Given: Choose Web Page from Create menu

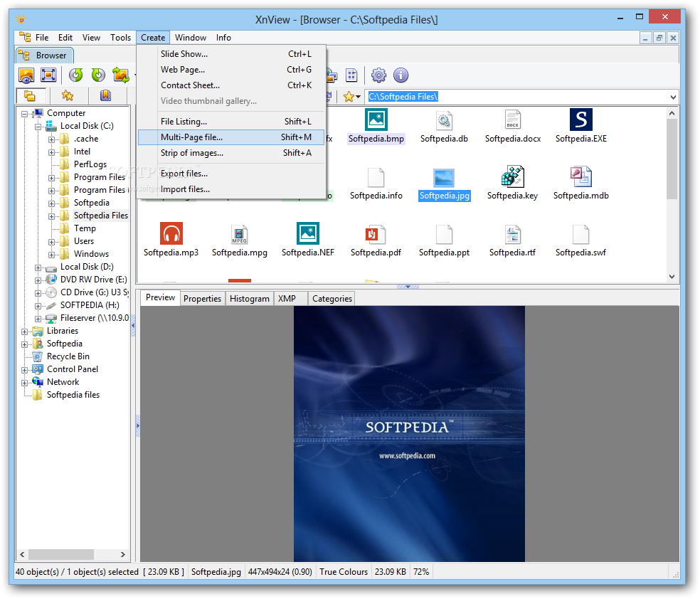Looking at the screenshot, I should click(231, 70).
